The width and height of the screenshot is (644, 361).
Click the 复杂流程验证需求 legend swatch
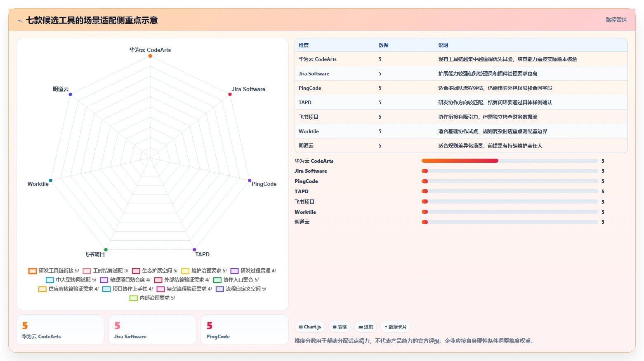point(161,289)
